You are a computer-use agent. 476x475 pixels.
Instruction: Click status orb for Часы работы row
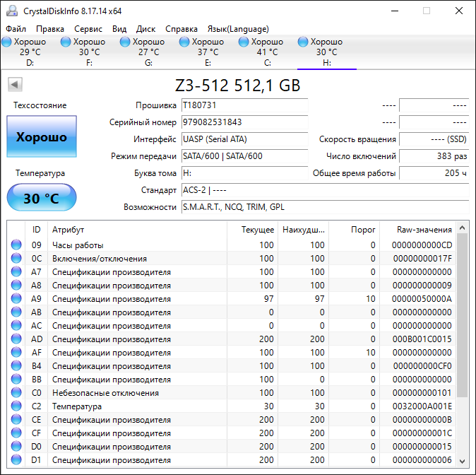16,245
